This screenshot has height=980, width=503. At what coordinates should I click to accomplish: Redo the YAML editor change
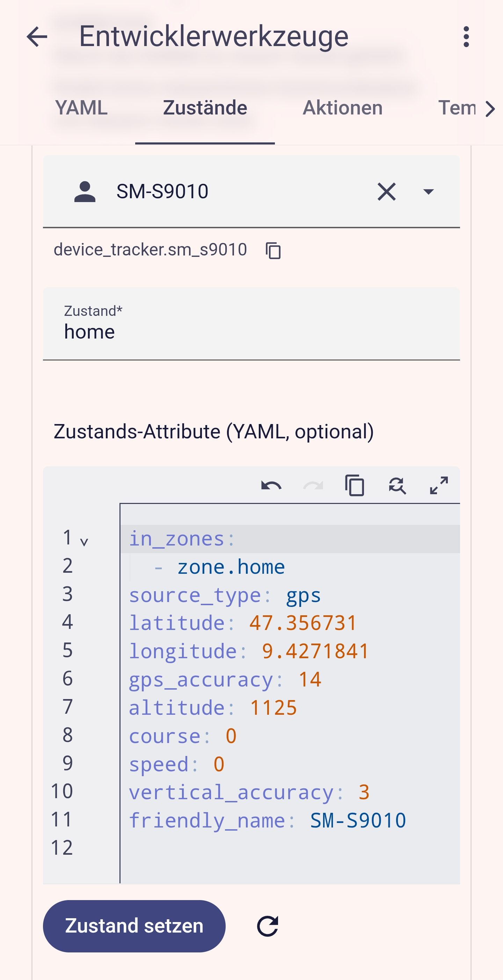(x=313, y=486)
